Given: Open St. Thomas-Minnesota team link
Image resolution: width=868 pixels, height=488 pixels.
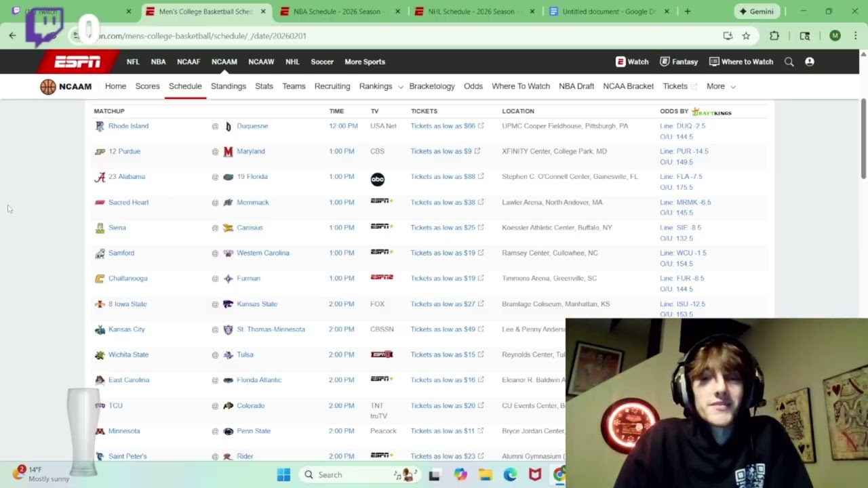Looking at the screenshot, I should click(x=271, y=329).
